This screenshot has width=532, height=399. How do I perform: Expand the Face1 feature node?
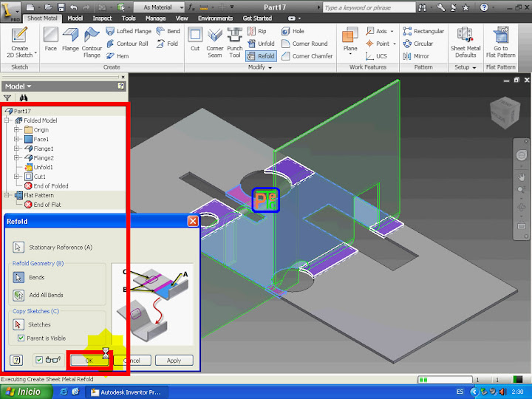pos(16,139)
